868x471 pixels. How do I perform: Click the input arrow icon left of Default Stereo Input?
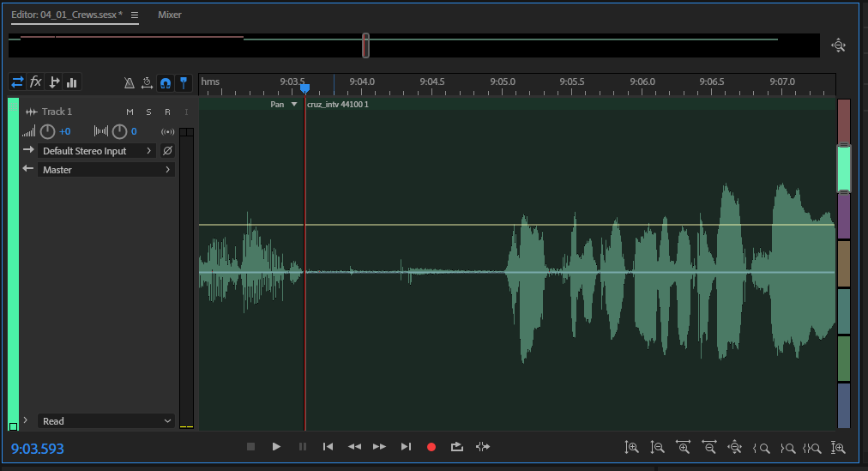point(28,150)
